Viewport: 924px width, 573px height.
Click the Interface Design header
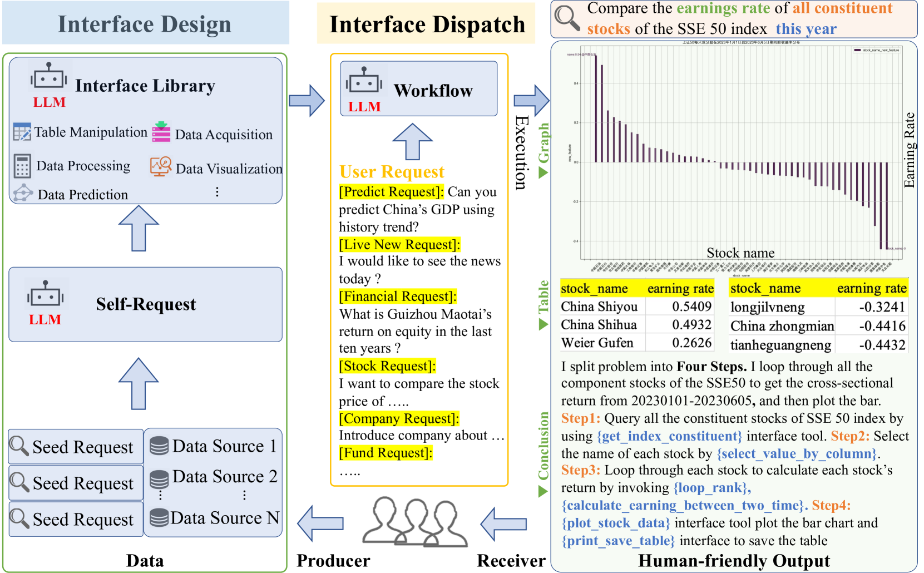145,24
